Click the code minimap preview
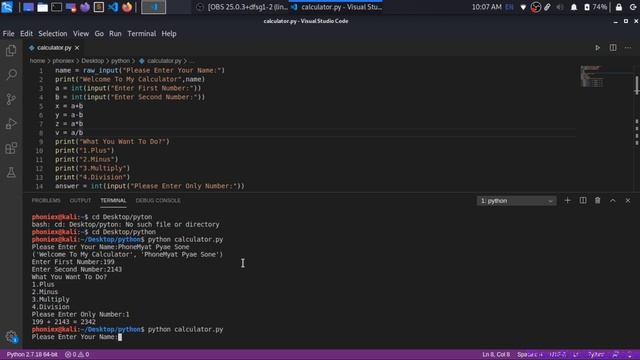Image resolution: width=640 pixels, height=360 pixels. (592, 76)
